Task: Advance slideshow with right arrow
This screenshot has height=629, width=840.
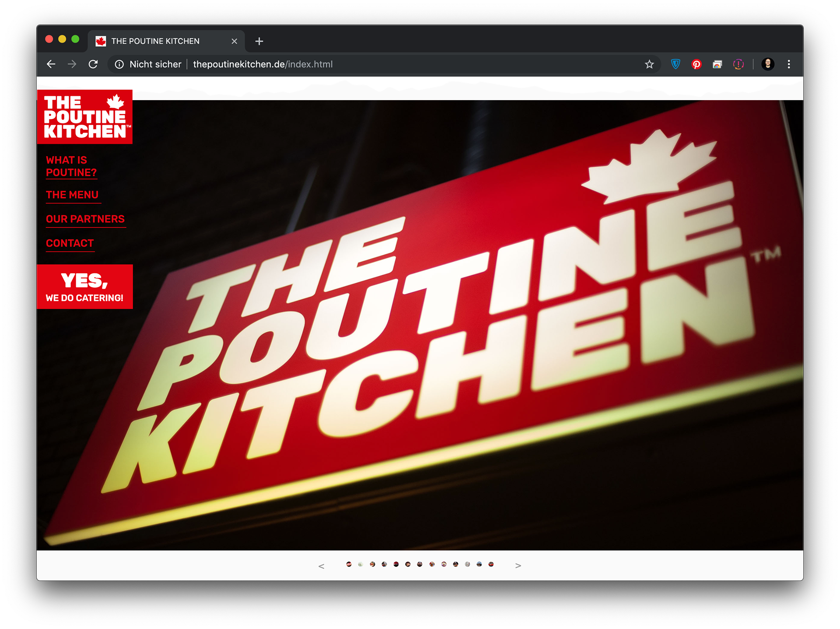Action: (518, 566)
